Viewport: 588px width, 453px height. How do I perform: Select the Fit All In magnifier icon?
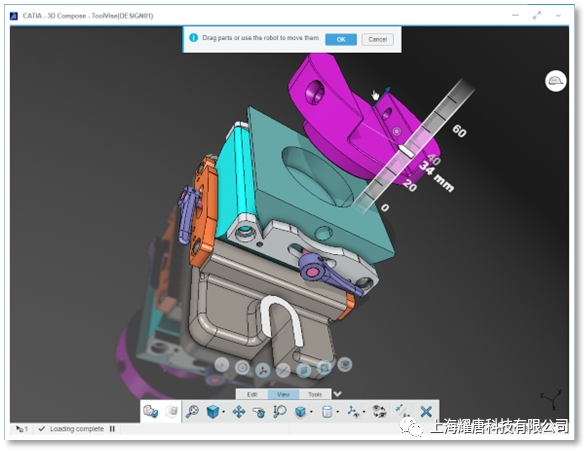pyautogui.click(x=192, y=412)
